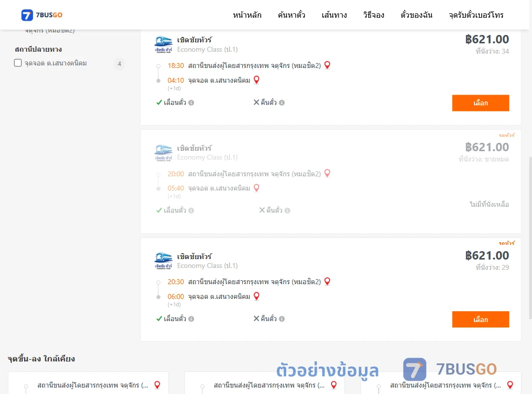Click the page vertical scrollbar
532x394 pixels.
pyautogui.click(x=531, y=237)
